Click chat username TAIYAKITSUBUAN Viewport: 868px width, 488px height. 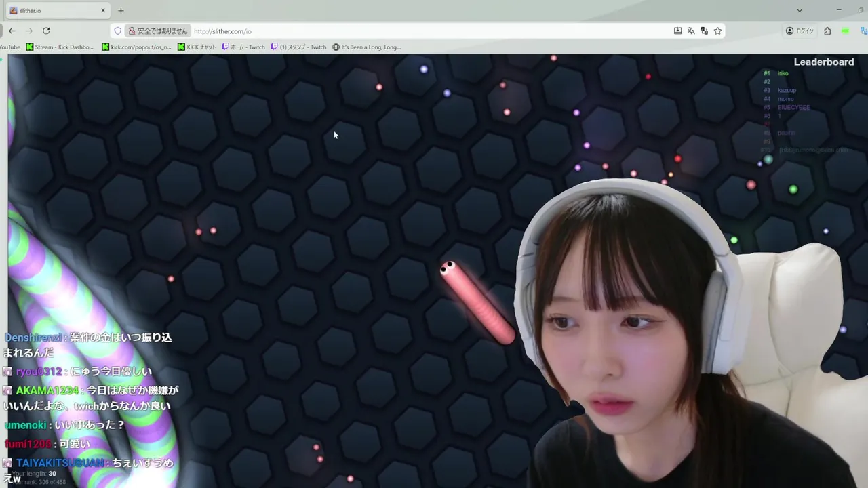tap(60, 463)
